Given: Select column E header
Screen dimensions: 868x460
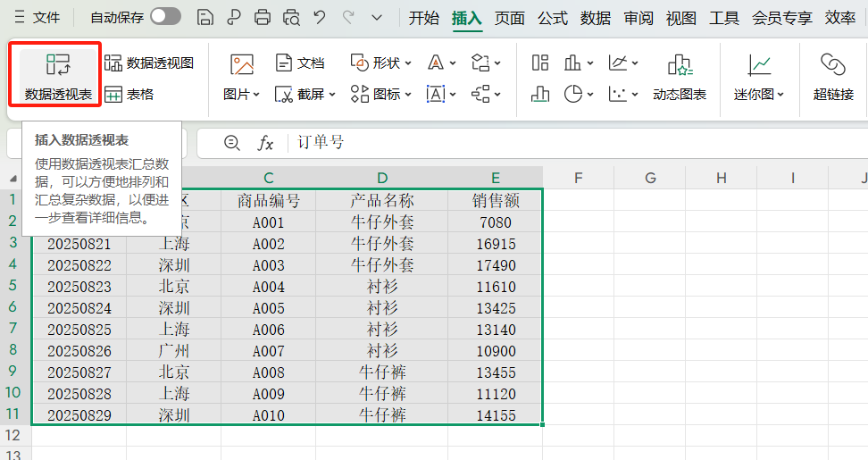Looking at the screenshot, I should [x=496, y=178].
